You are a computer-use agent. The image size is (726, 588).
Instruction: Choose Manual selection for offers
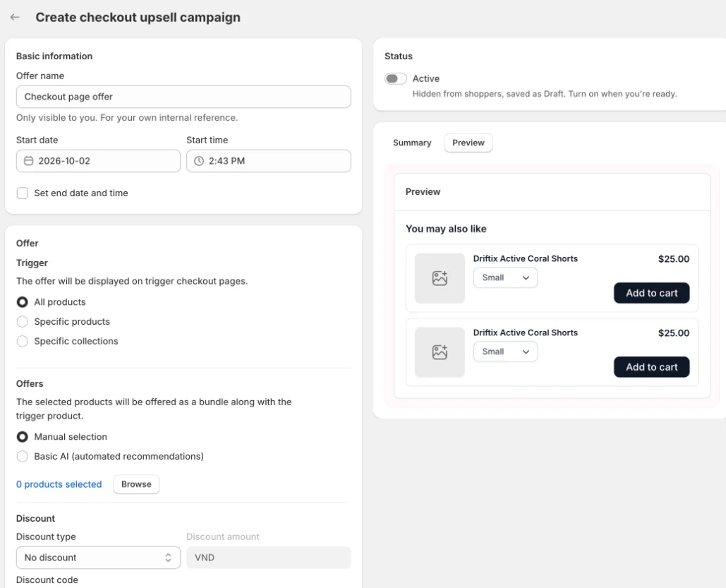23,436
